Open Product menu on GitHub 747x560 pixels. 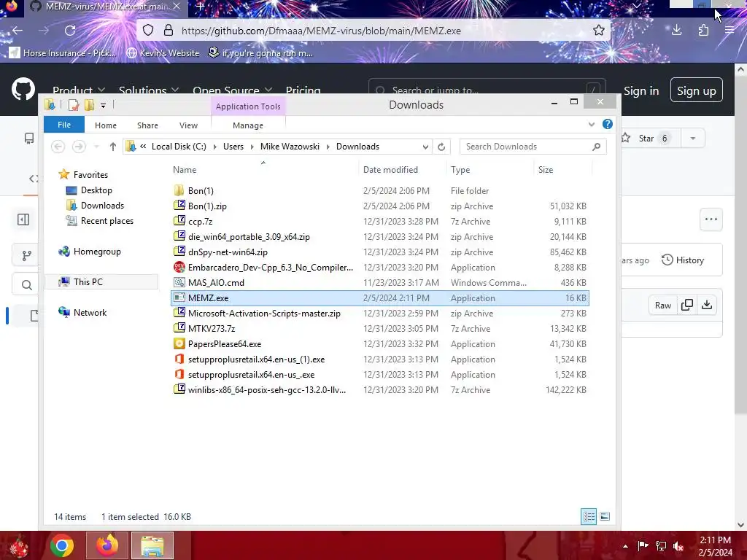[78, 89]
